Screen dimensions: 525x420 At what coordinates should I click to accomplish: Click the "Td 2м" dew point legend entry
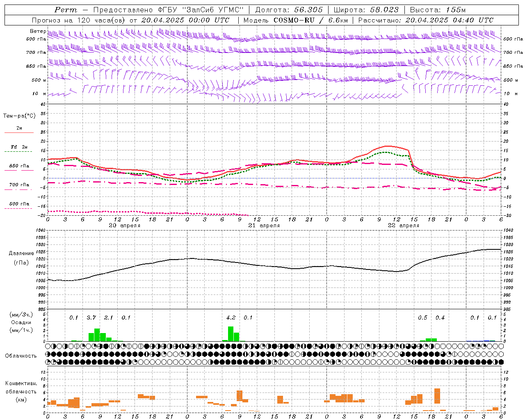point(19,147)
